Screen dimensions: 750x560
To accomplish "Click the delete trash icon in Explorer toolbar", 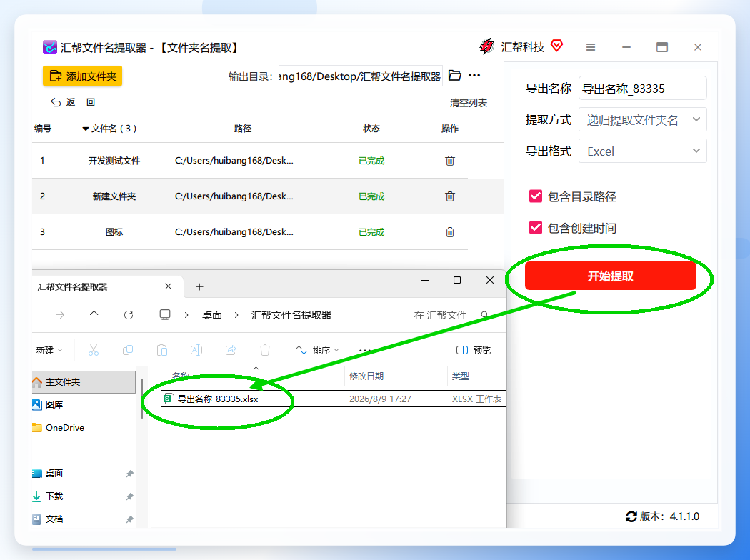I will coord(265,350).
